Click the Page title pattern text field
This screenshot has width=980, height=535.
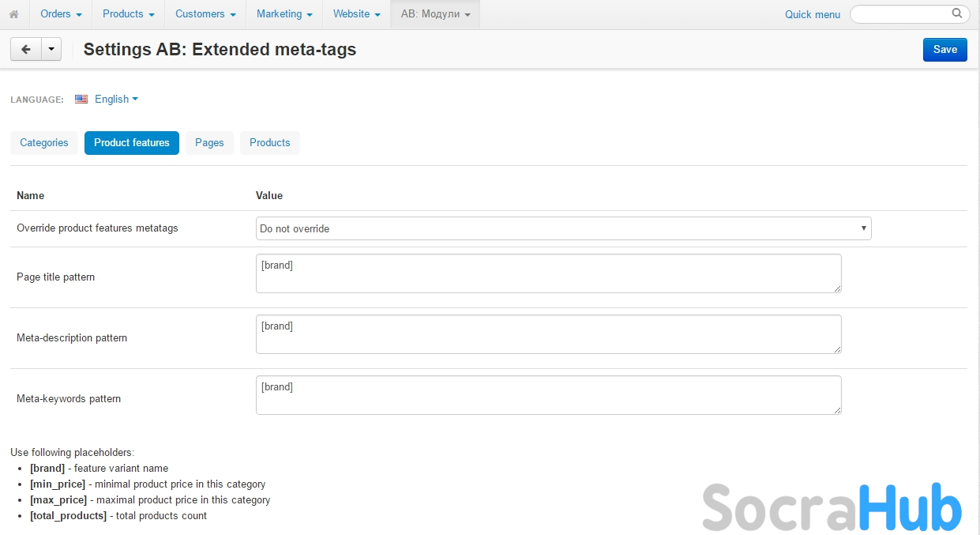548,273
